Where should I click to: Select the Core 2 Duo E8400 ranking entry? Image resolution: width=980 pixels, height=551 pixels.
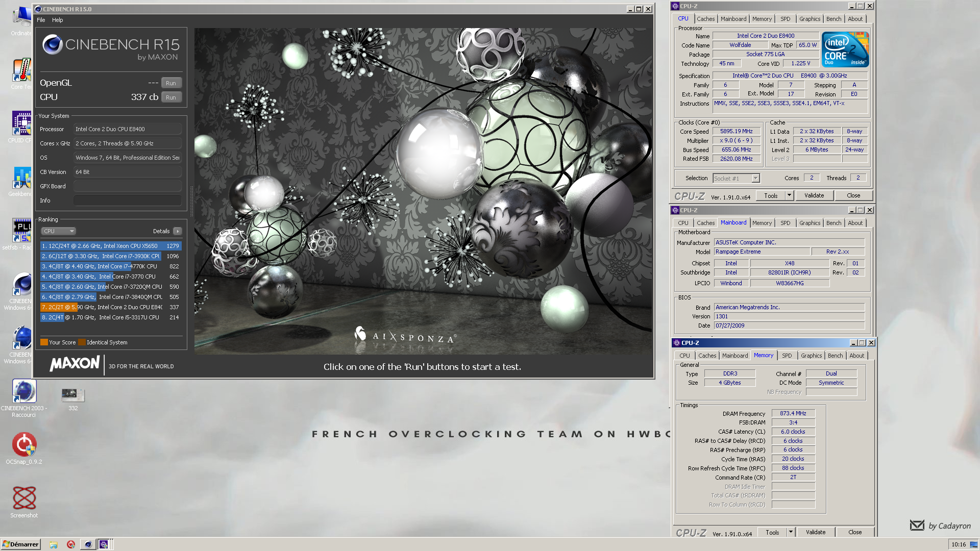pyautogui.click(x=111, y=307)
